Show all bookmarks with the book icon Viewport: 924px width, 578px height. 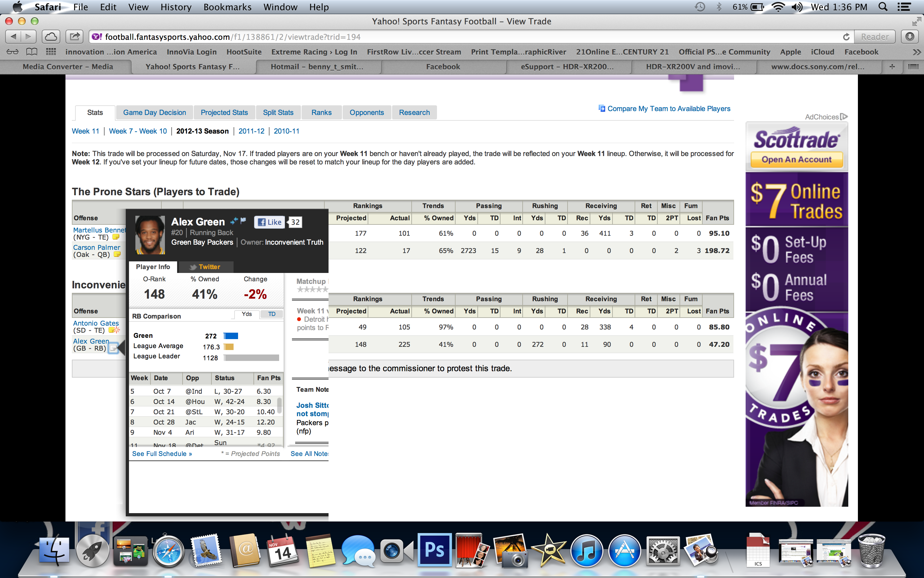point(32,52)
